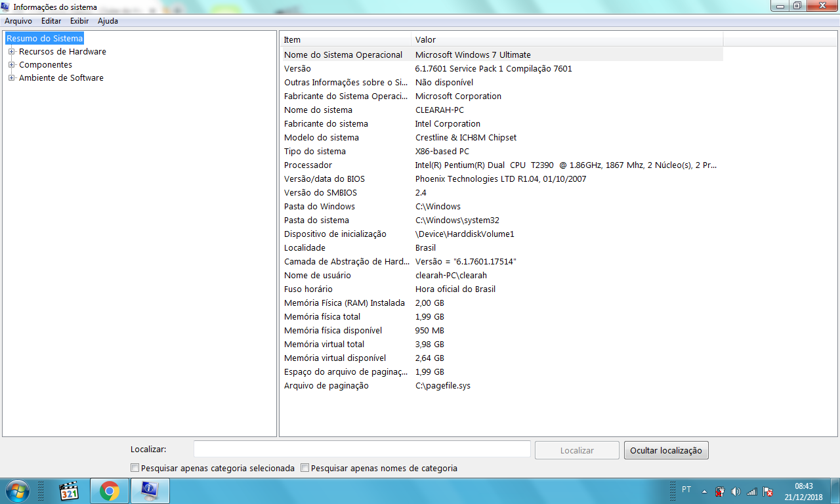This screenshot has height=504, width=840.
Task: Select the Versão/data do BIOS row
Action: [502, 178]
